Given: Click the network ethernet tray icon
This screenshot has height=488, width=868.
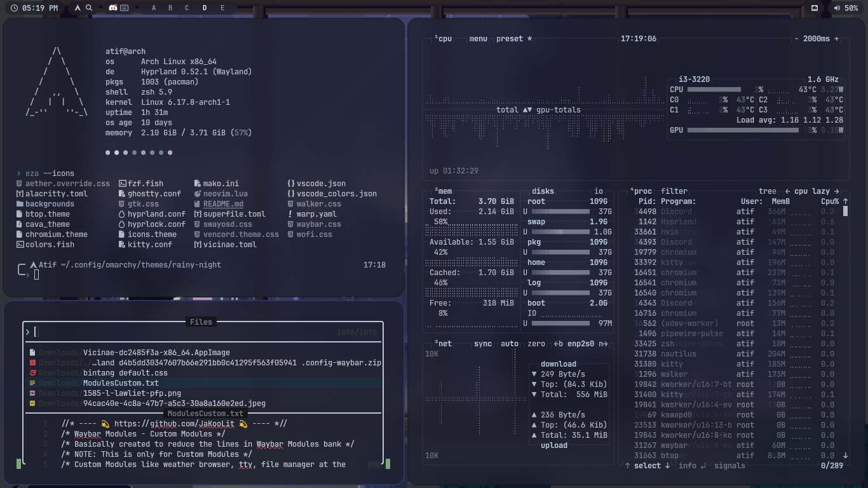Looking at the screenshot, I should (815, 8).
